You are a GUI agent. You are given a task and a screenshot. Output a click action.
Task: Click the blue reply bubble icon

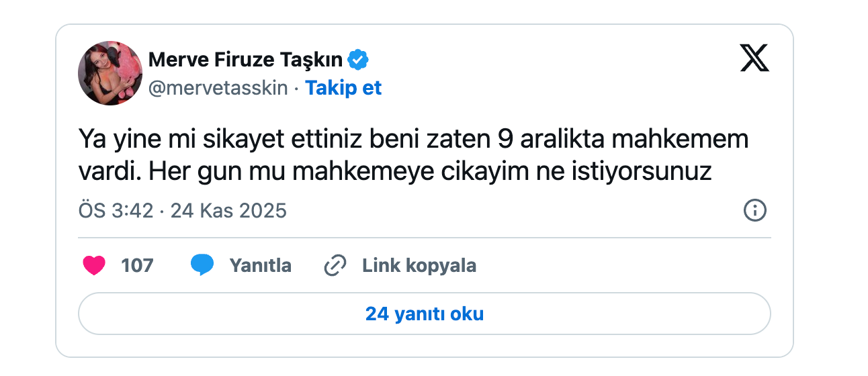(202, 266)
